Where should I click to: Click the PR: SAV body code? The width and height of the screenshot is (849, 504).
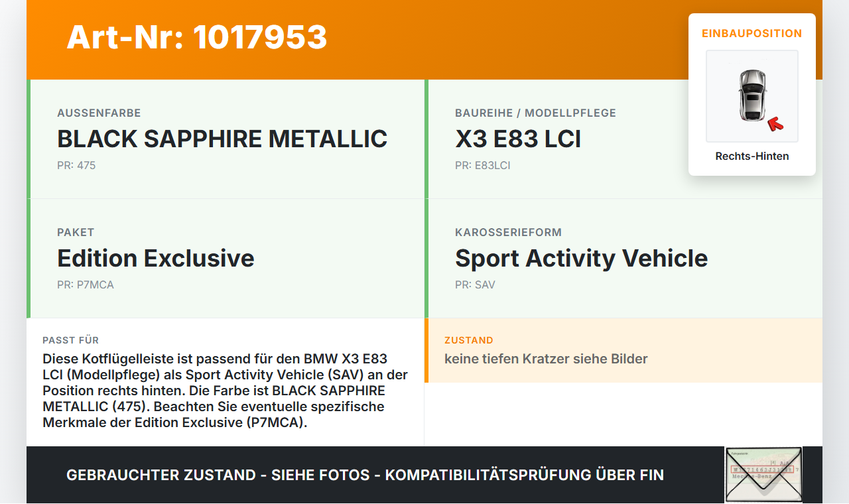(x=475, y=285)
